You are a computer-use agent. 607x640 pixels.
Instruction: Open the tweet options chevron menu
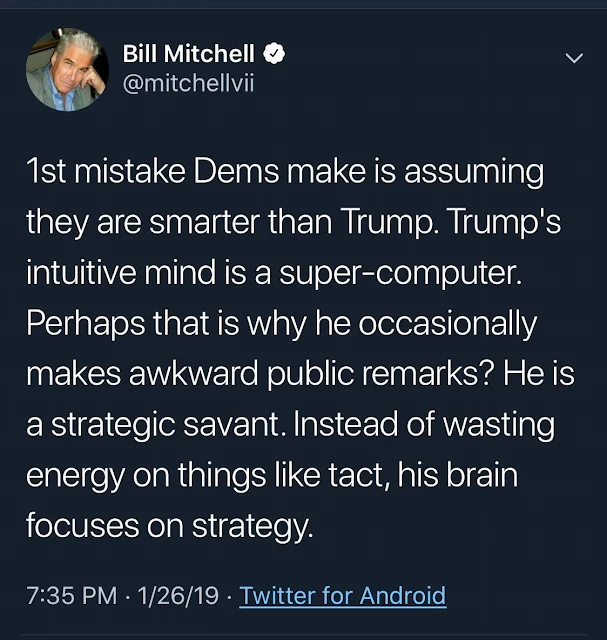point(573,59)
